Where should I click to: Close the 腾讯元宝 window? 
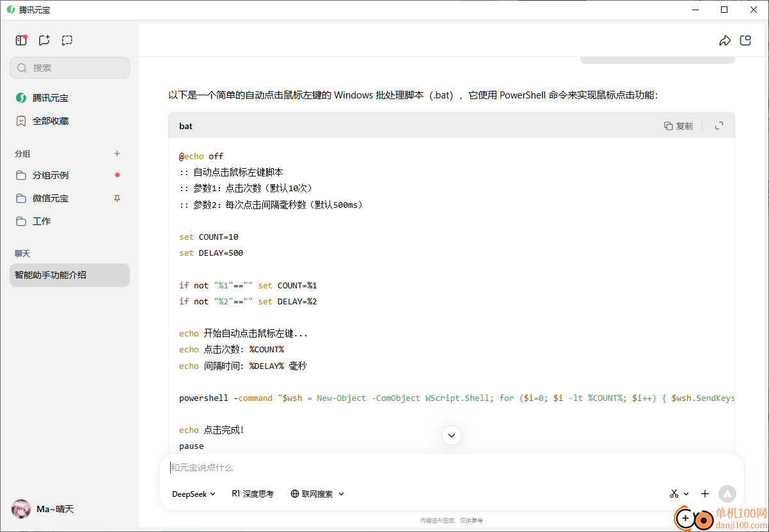point(754,10)
